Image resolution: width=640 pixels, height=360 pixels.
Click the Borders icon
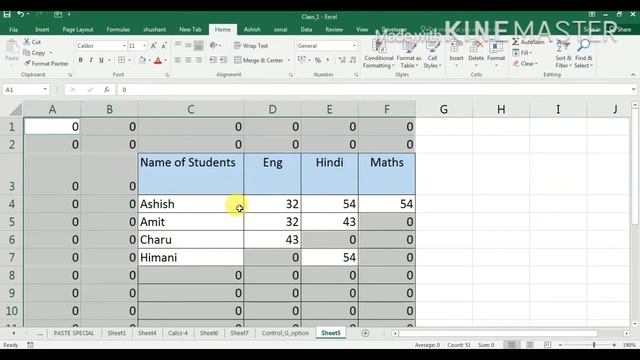coord(122,60)
